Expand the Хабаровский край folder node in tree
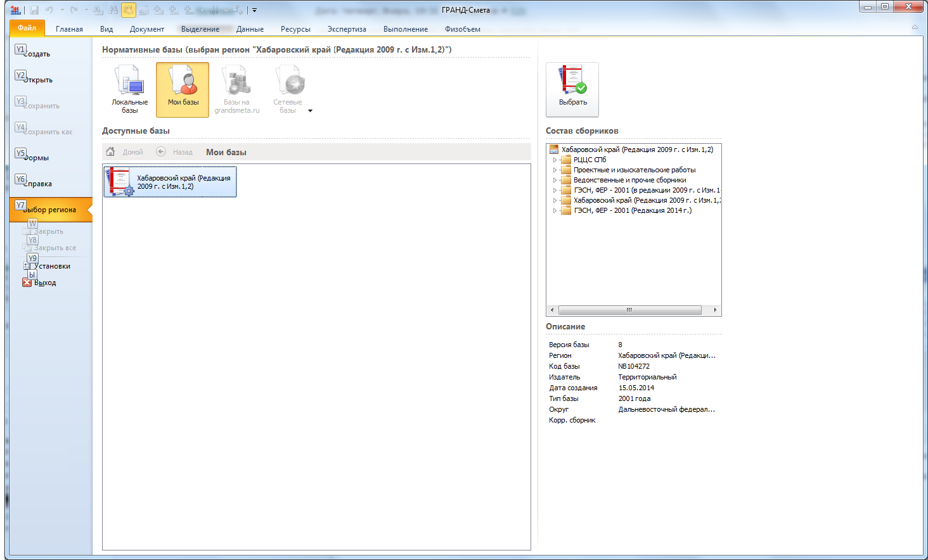 (x=555, y=200)
